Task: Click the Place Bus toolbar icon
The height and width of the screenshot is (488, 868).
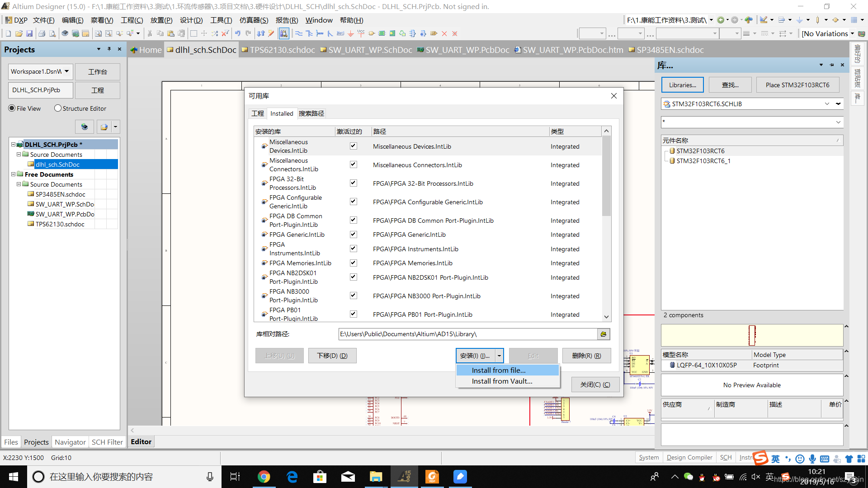Action: point(309,33)
